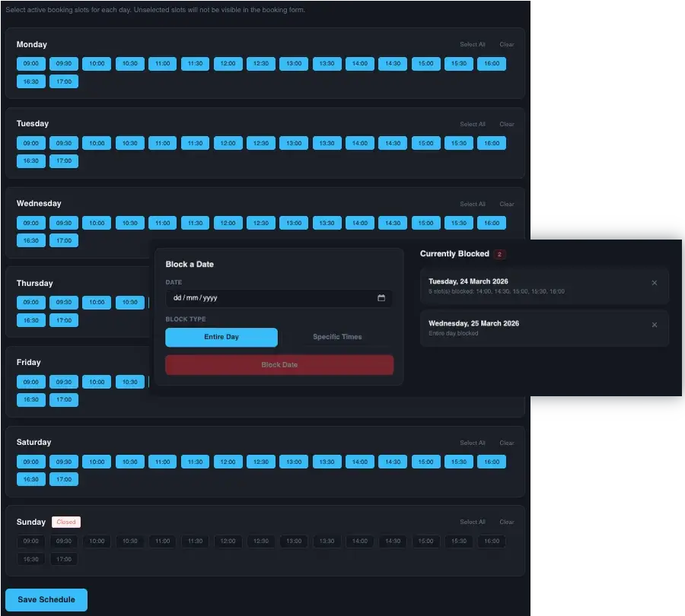Click Select All for Sunday

pos(472,522)
